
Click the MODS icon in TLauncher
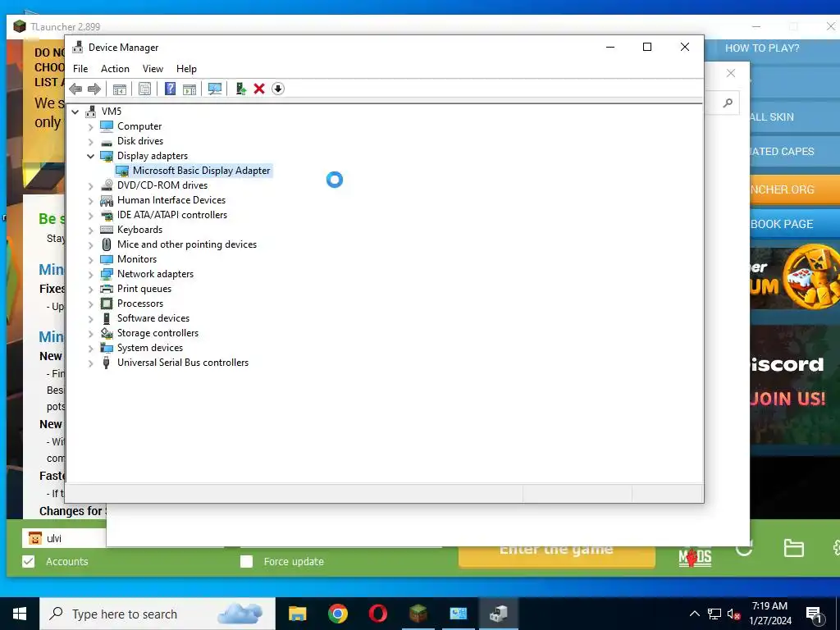click(x=695, y=558)
